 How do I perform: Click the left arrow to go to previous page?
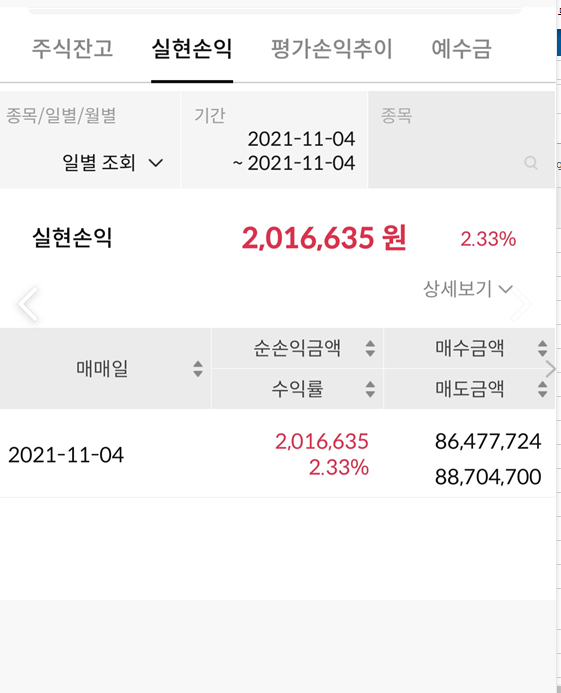(x=29, y=304)
